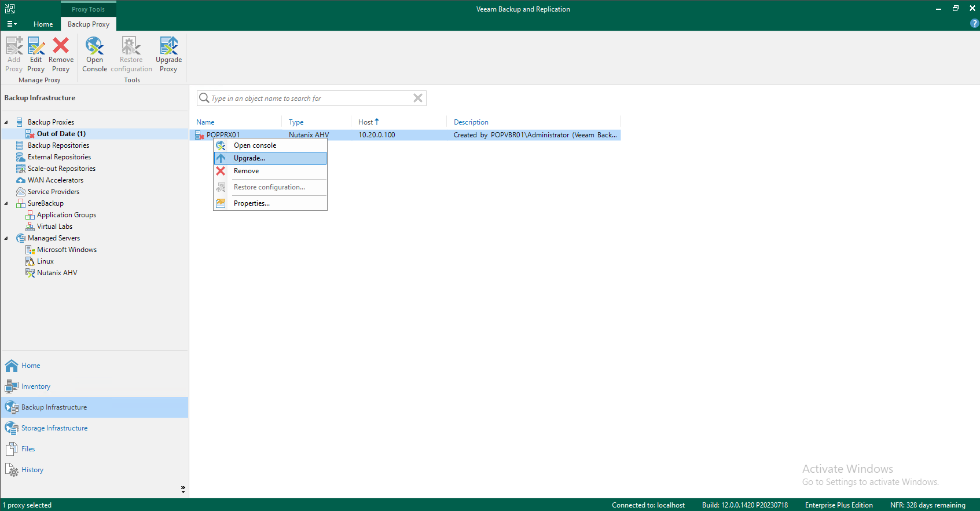
Task: Click the Proxy Tools contextual tab
Action: click(88, 9)
